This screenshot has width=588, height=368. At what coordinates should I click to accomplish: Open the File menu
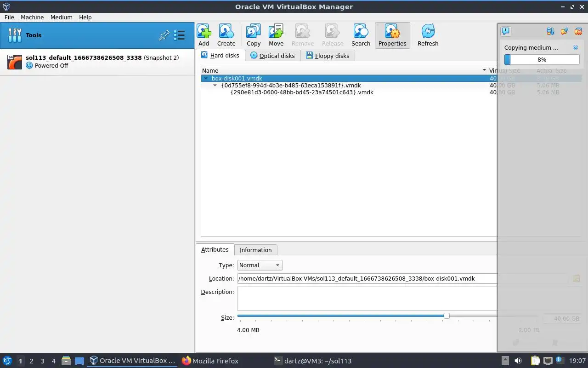(x=9, y=17)
